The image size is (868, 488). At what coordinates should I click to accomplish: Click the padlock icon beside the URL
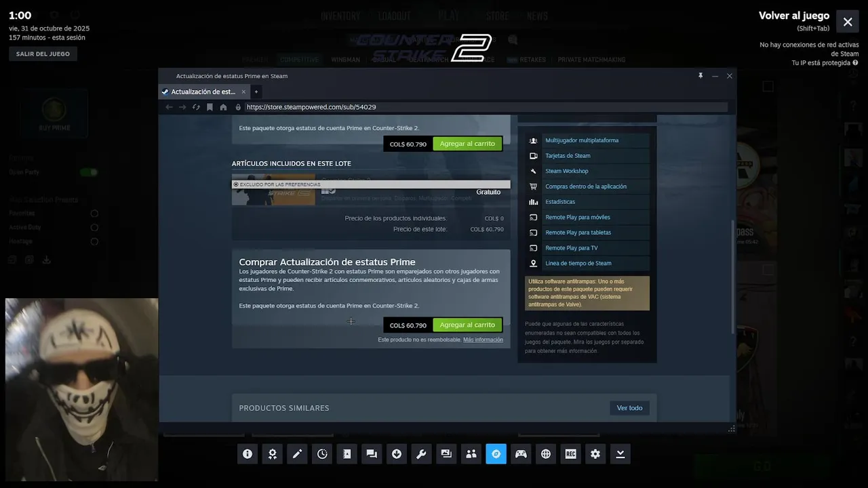(238, 107)
